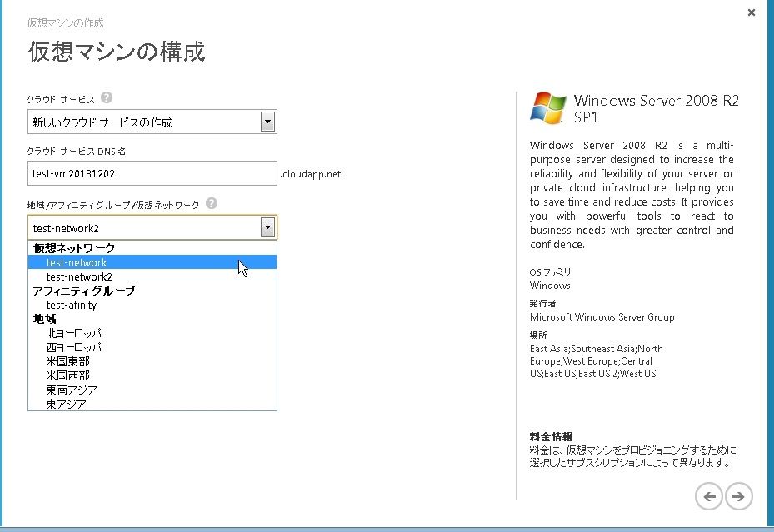Click the help icon next to クラウド サービス
Image resolution: width=774 pixels, height=532 pixels.
106,97
